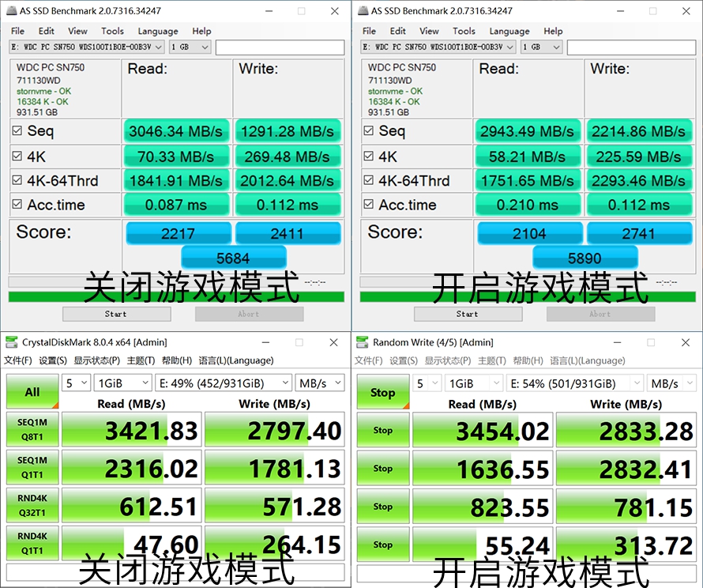Toggle the 4K checkbox in right AS SSD window

click(x=368, y=156)
